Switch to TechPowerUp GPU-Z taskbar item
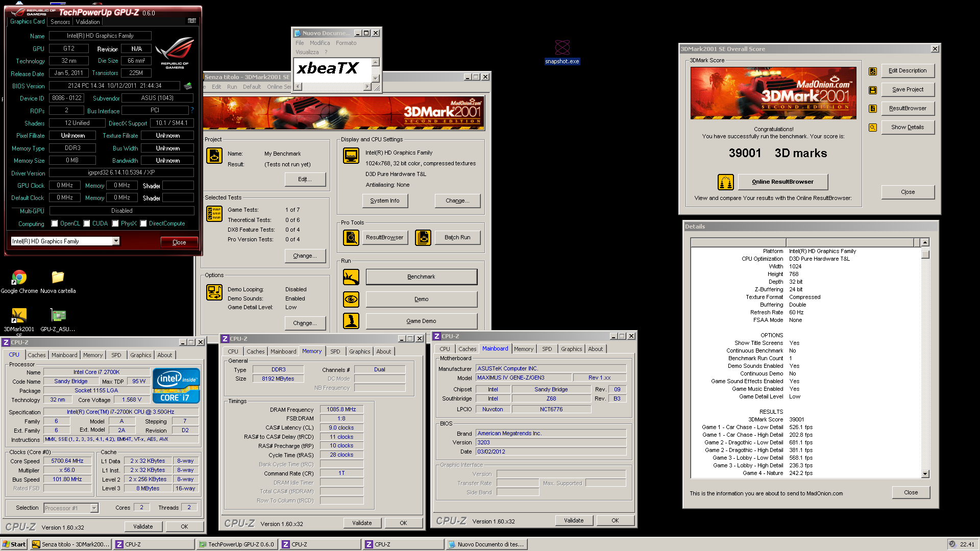 pos(237,544)
